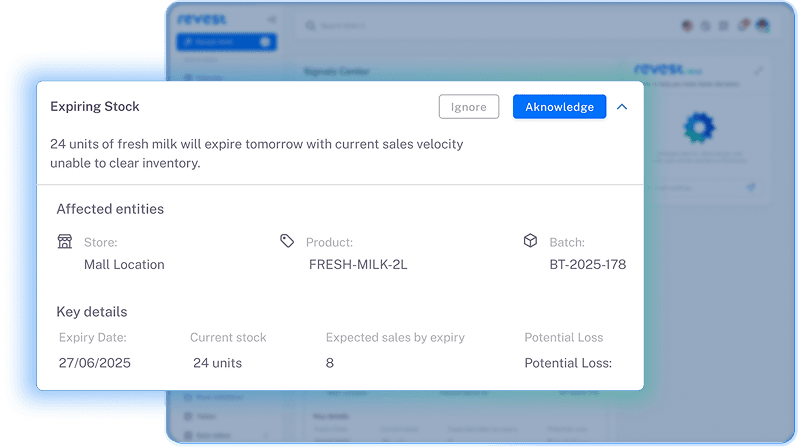Viewport: 798px width, 447px height.
Task: Click the box icon beside Batch label
Action: 530,241
